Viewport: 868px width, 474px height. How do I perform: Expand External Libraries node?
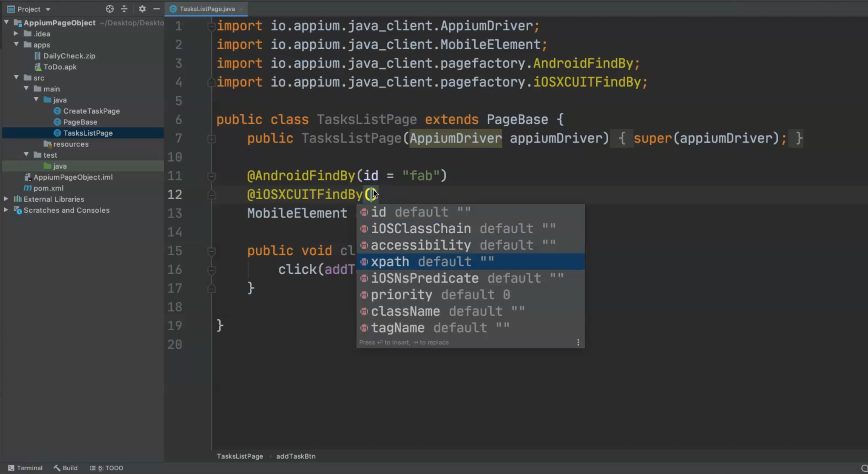(x=6, y=199)
